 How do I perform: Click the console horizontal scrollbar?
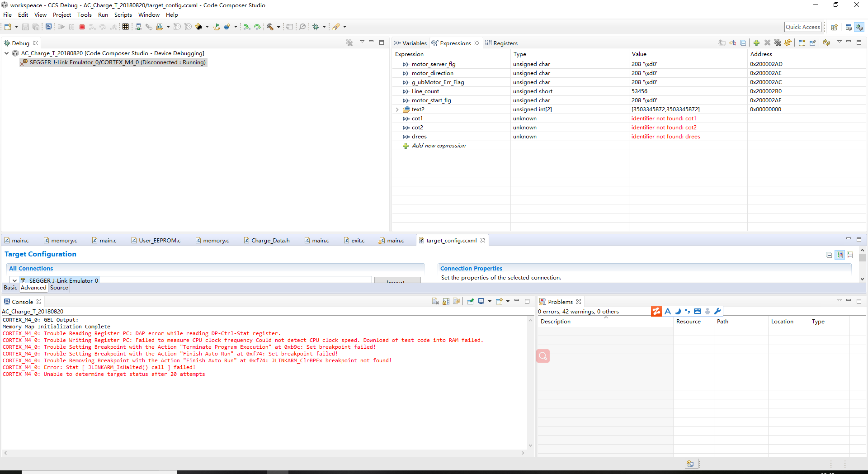point(264,453)
